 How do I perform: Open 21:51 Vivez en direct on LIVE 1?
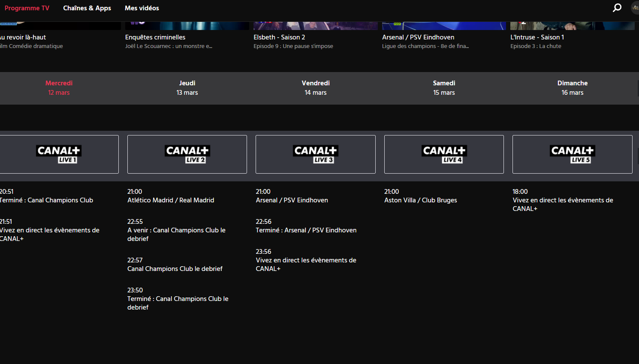coord(50,230)
